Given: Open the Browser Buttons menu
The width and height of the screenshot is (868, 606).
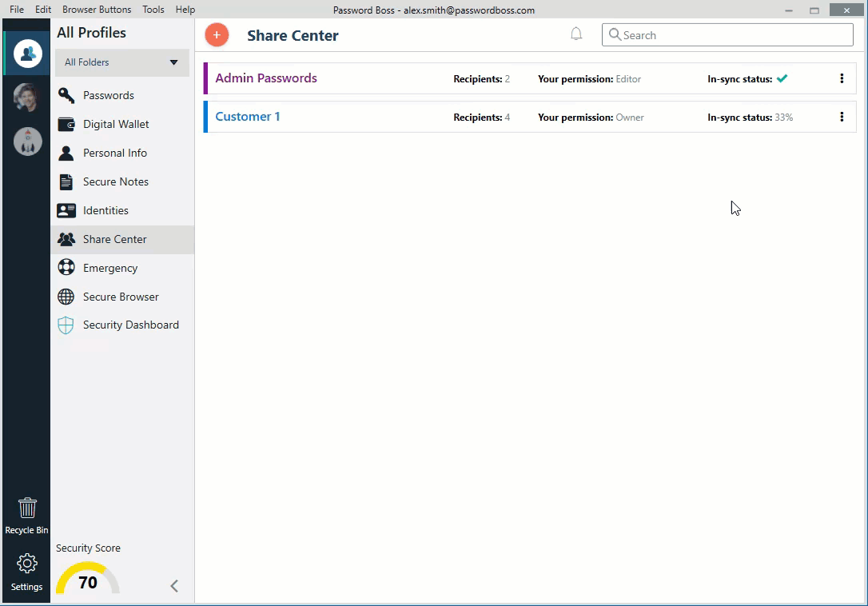Looking at the screenshot, I should tap(97, 10).
